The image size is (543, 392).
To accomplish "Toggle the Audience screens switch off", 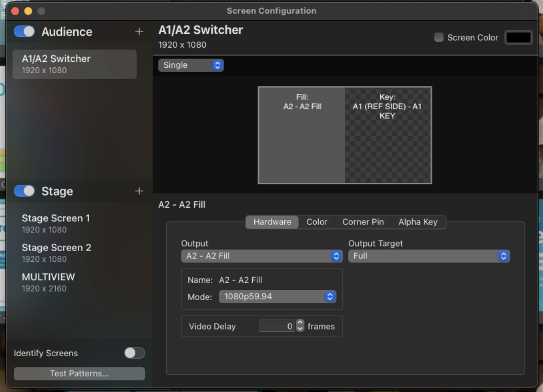I will tap(24, 31).
